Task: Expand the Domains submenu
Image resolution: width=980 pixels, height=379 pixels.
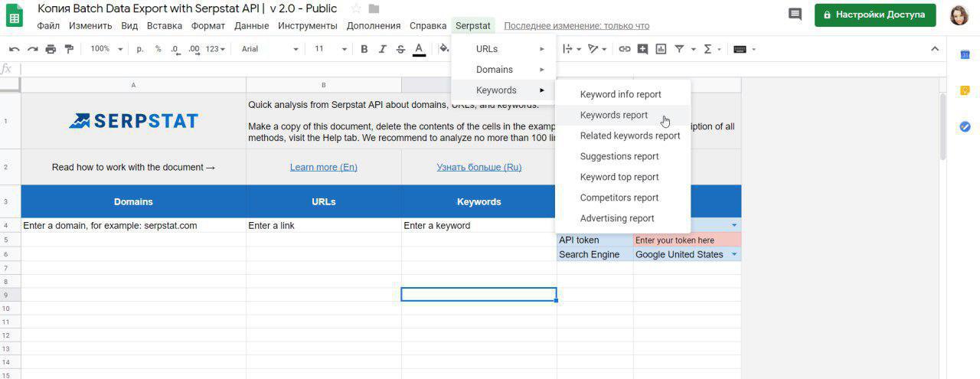Action: [x=503, y=70]
